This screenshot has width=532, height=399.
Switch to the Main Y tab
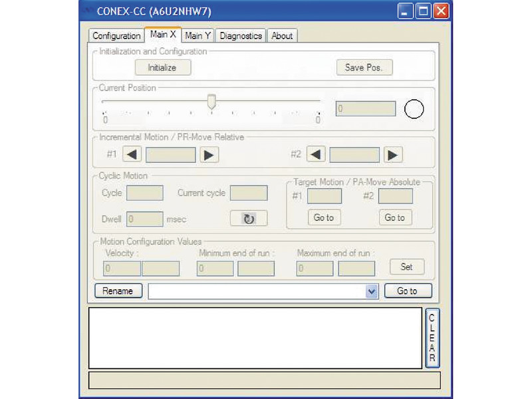tap(197, 36)
